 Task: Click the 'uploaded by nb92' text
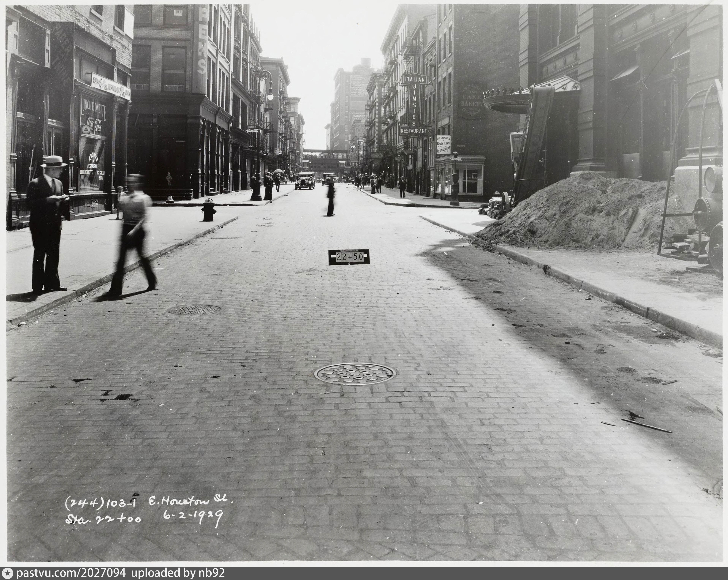(x=178, y=573)
